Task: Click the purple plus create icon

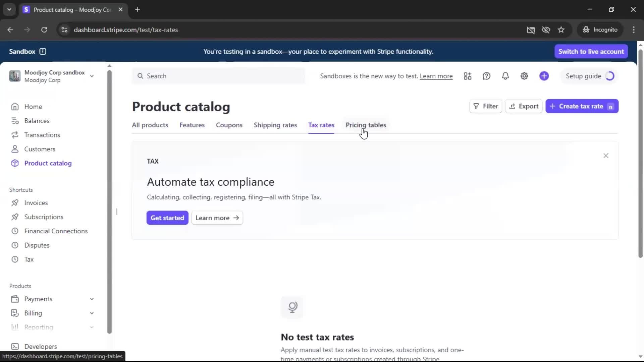Action: point(544,76)
